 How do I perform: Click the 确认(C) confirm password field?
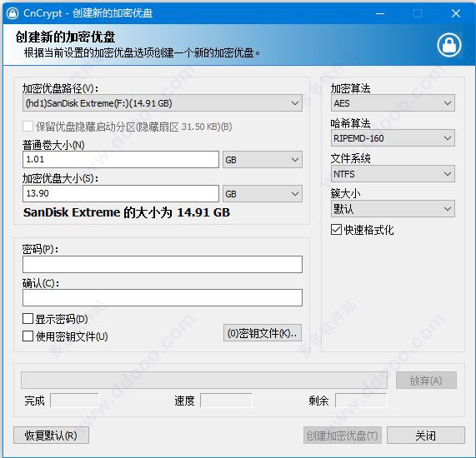tap(163, 297)
